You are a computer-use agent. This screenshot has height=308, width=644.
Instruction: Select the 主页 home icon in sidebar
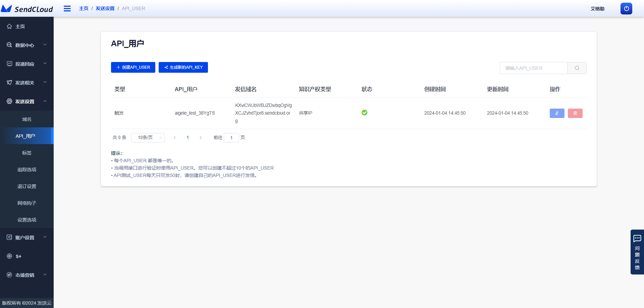9,26
